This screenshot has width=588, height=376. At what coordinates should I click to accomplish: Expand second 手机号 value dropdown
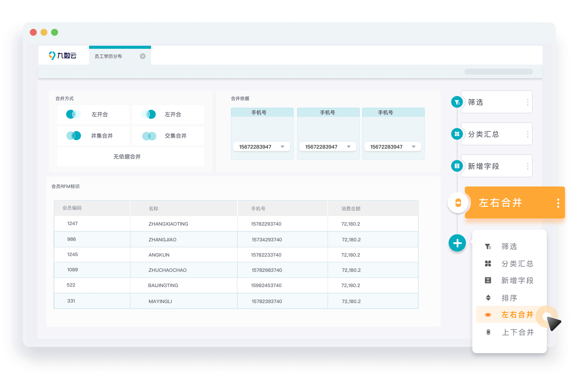point(348,147)
